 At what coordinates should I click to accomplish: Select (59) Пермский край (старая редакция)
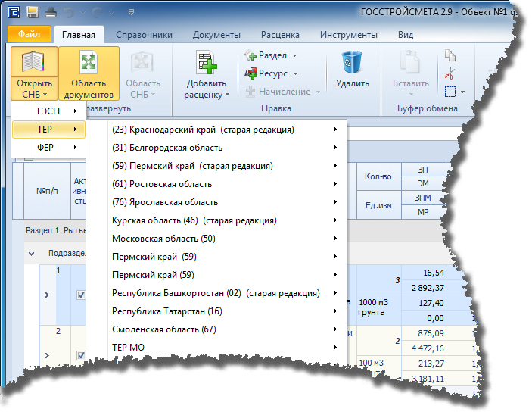pos(216,166)
